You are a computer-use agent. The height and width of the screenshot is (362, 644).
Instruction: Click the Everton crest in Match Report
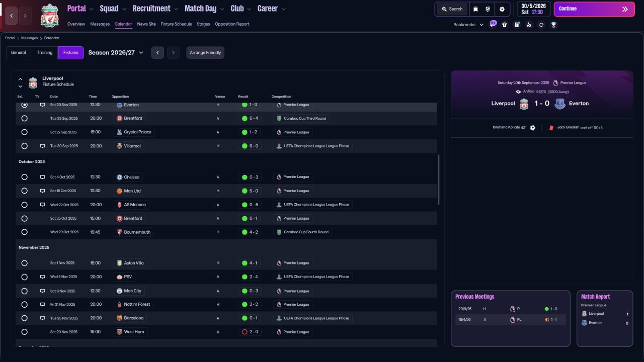584,323
